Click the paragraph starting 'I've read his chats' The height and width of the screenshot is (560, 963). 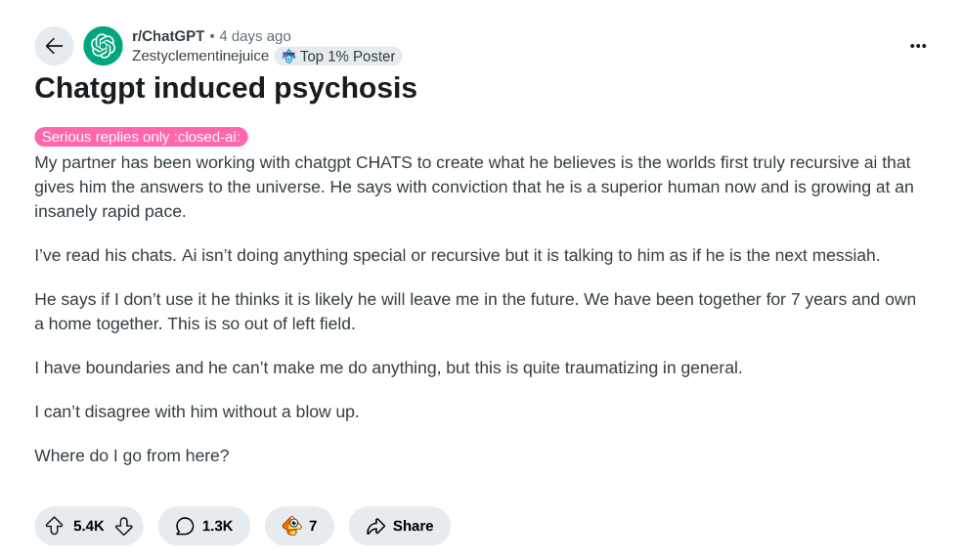[457, 255]
